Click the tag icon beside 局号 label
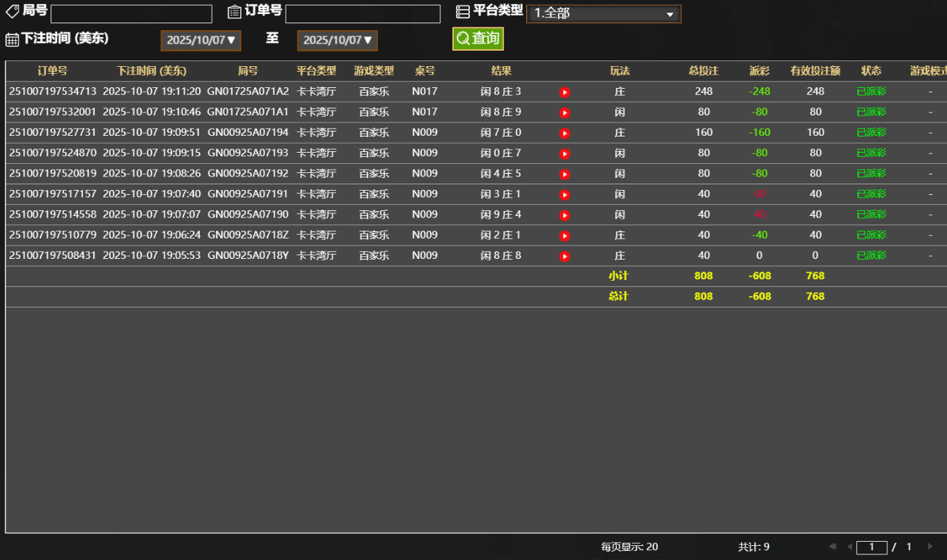The width and height of the screenshot is (947, 560). point(11,11)
